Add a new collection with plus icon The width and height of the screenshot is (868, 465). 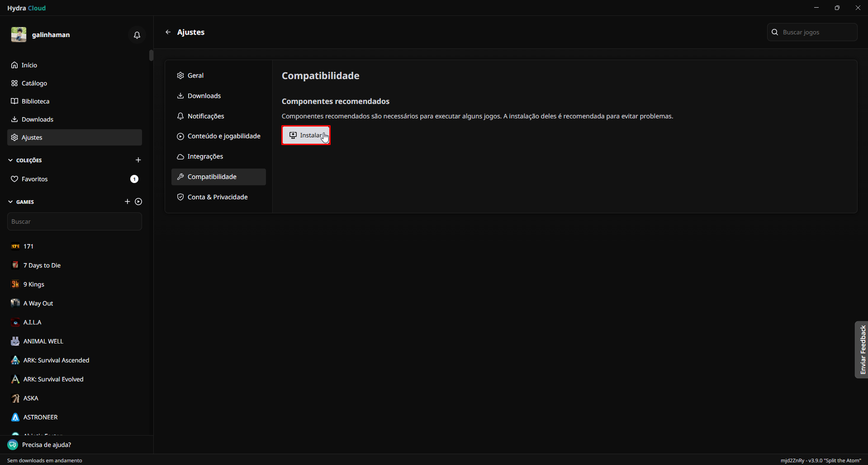coord(138,160)
